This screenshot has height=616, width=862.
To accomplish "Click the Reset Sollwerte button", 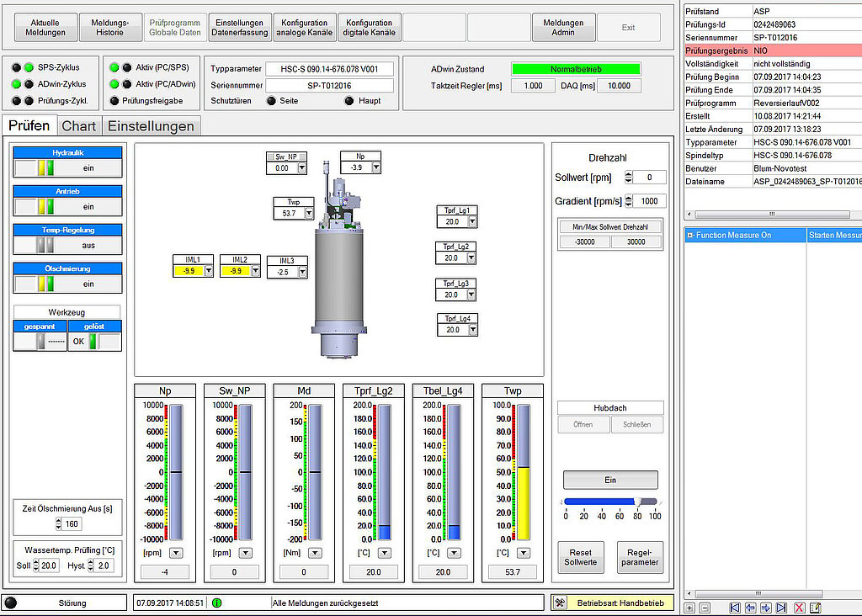I will pos(581,557).
